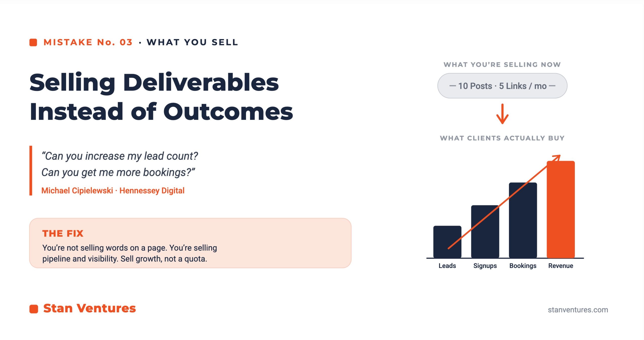Select the dark Bookings bar

(523, 220)
